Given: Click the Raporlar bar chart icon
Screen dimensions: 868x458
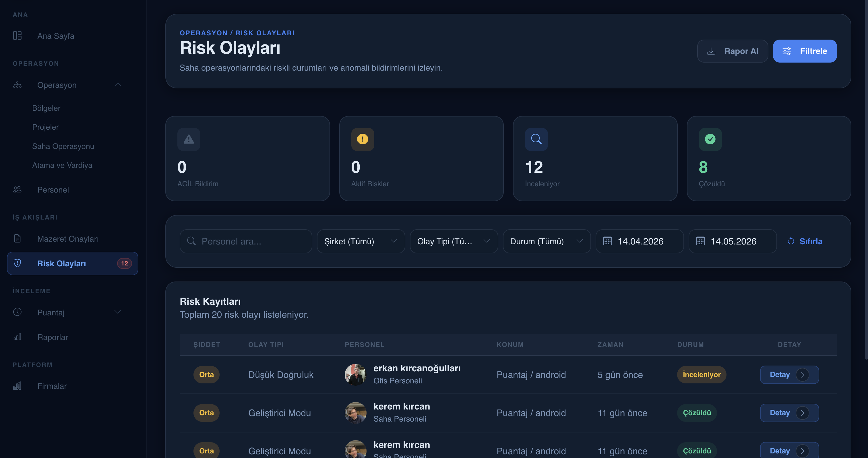Looking at the screenshot, I should click(x=17, y=337).
